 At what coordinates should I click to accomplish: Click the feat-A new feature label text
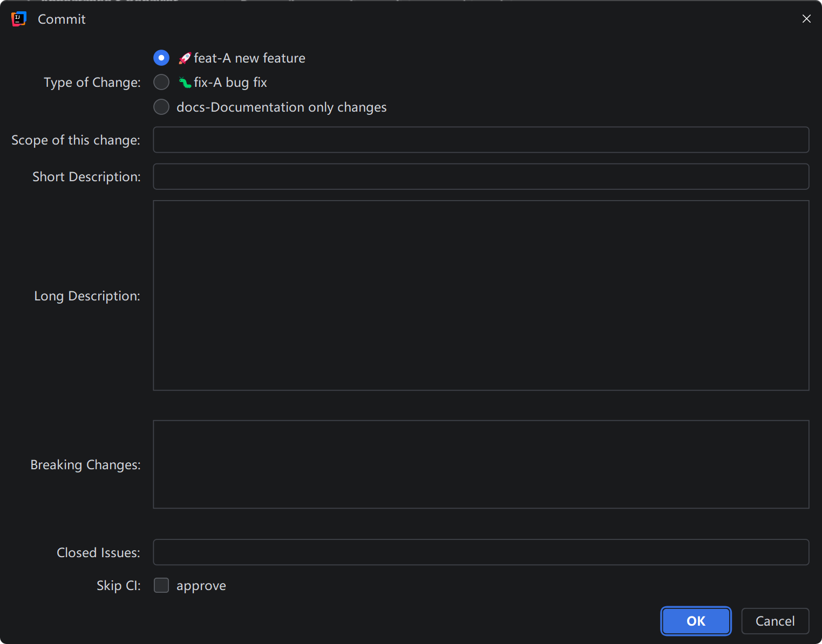pos(249,58)
